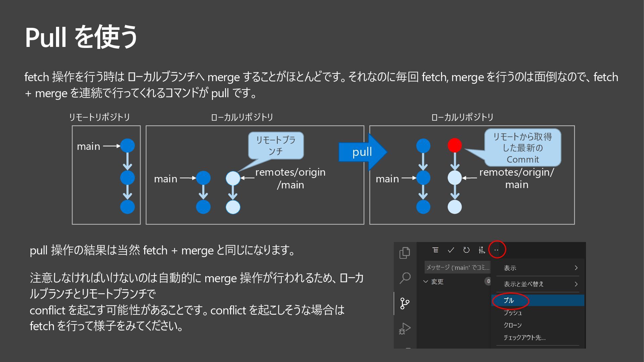Viewport: 644px width, 362px height.
Task: Open the Run and Debug icon
Action: (405, 328)
